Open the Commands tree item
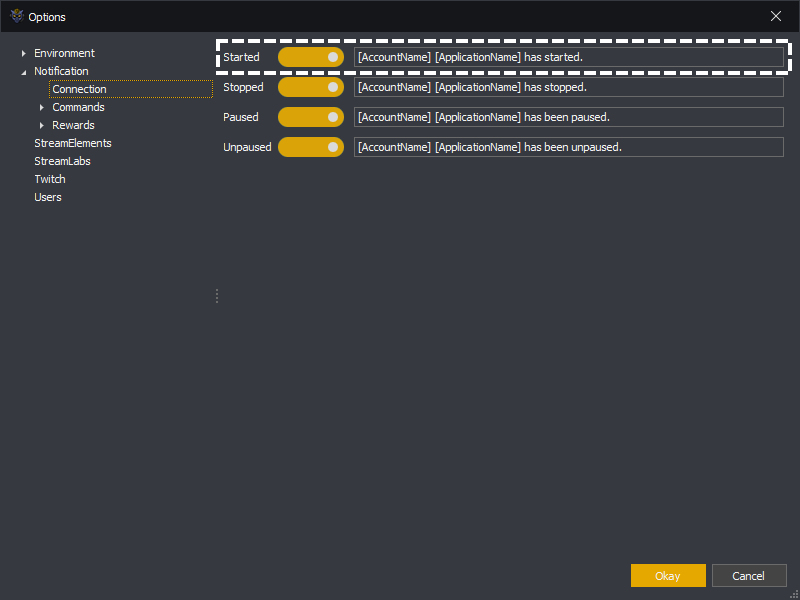Image resolution: width=800 pixels, height=600 pixels. (78, 107)
